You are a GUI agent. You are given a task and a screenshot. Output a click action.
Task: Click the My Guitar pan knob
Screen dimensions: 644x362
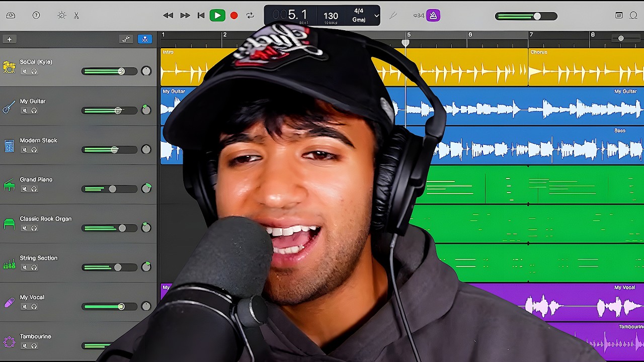point(146,110)
